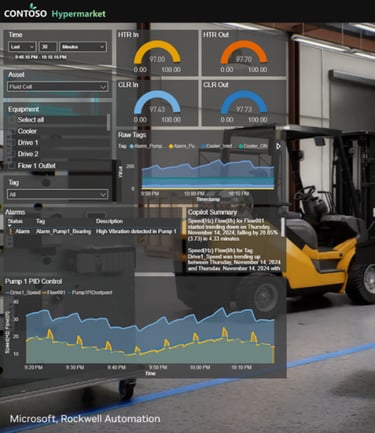The width and height of the screenshot is (375, 433).
Task: Click the Status column sort arrow
Action: coord(9,226)
